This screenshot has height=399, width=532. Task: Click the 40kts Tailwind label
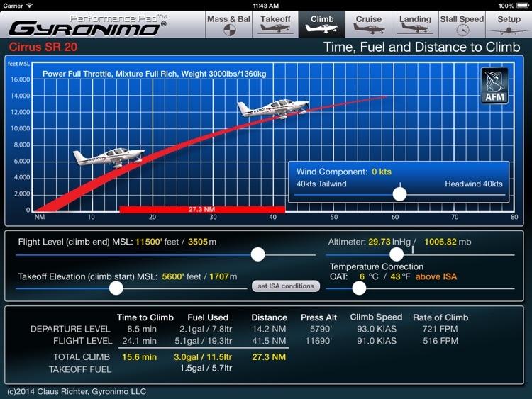click(x=321, y=184)
